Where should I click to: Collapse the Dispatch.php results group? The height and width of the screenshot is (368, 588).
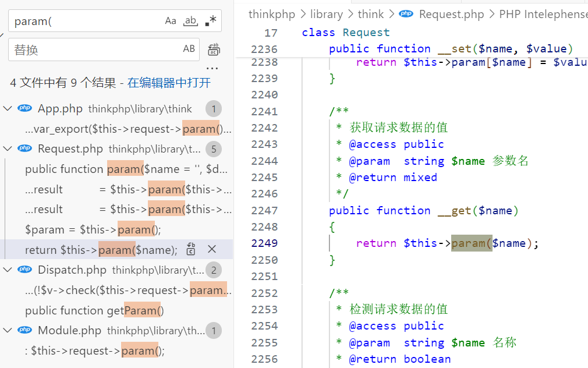8,270
